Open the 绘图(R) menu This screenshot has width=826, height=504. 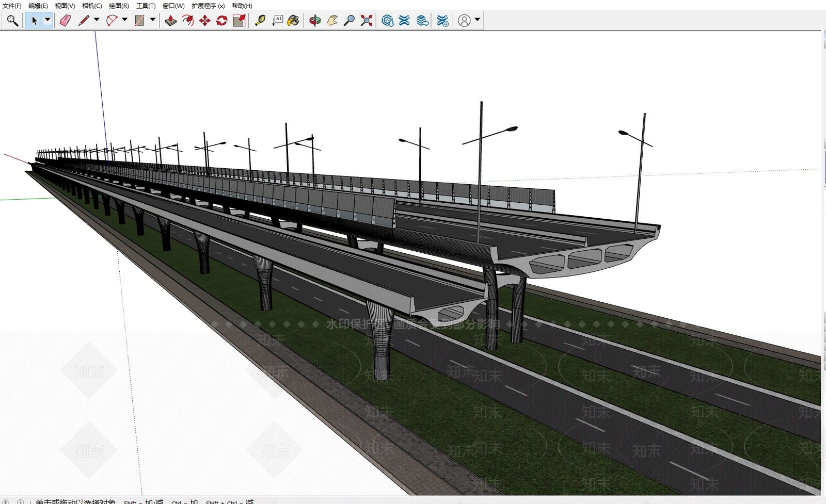coord(119,6)
